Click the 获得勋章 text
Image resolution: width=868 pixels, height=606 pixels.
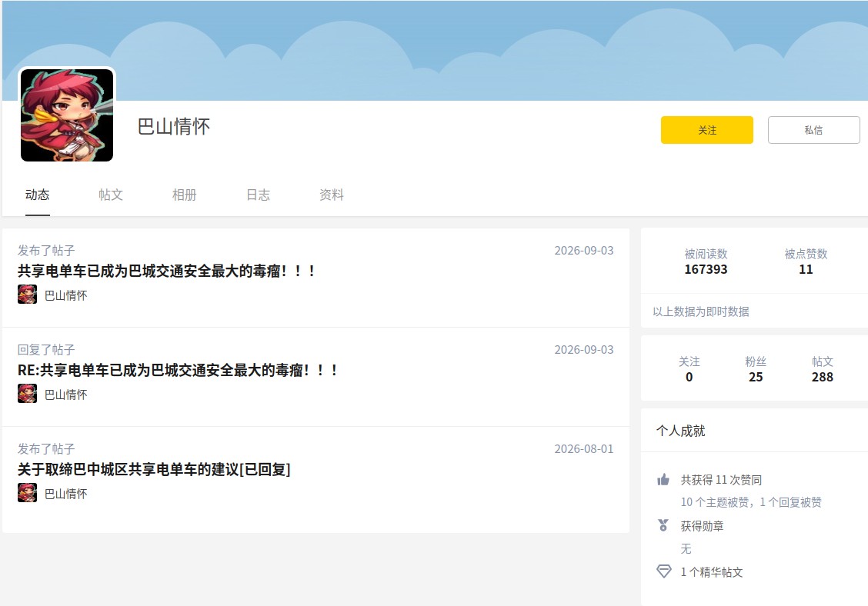pyautogui.click(x=702, y=526)
